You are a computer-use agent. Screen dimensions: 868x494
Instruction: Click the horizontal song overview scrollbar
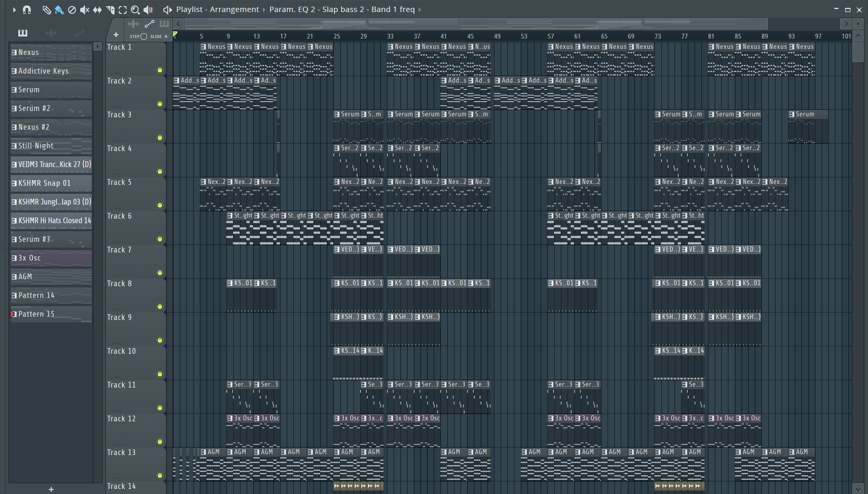point(476,24)
